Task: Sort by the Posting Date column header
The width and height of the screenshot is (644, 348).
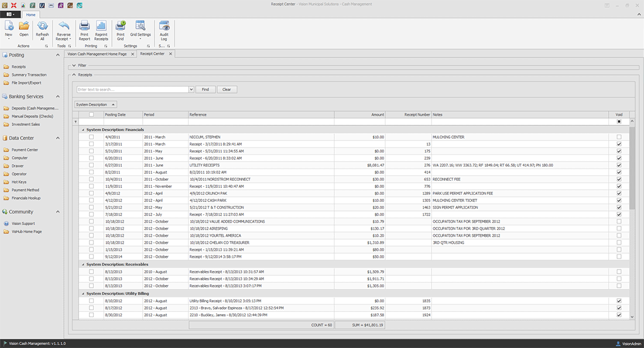Action: [123, 115]
